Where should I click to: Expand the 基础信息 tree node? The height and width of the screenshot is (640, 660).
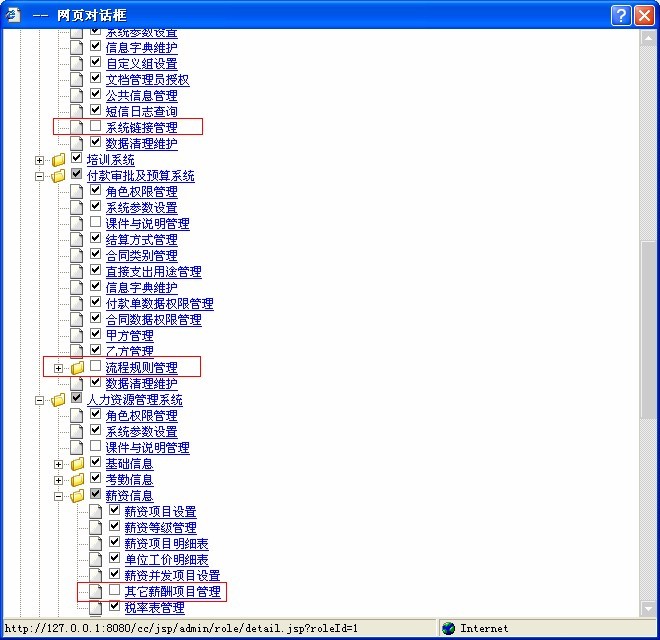pyautogui.click(x=59, y=464)
